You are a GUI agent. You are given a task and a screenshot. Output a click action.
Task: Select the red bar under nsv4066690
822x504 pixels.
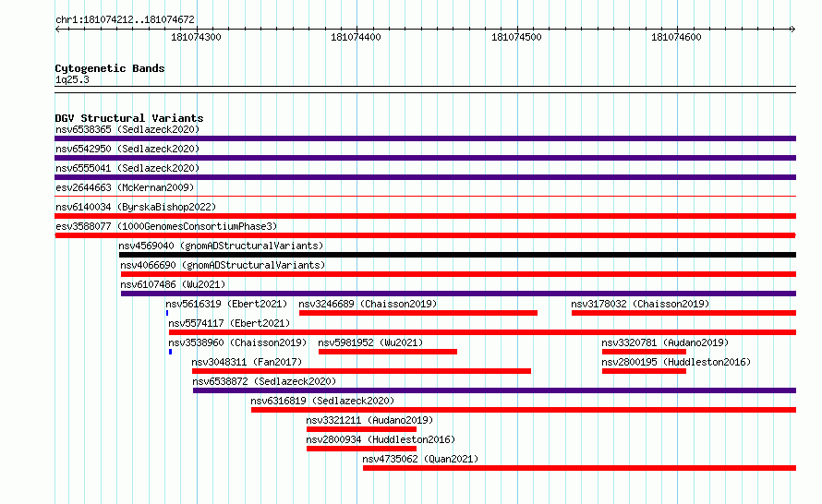tap(458, 274)
